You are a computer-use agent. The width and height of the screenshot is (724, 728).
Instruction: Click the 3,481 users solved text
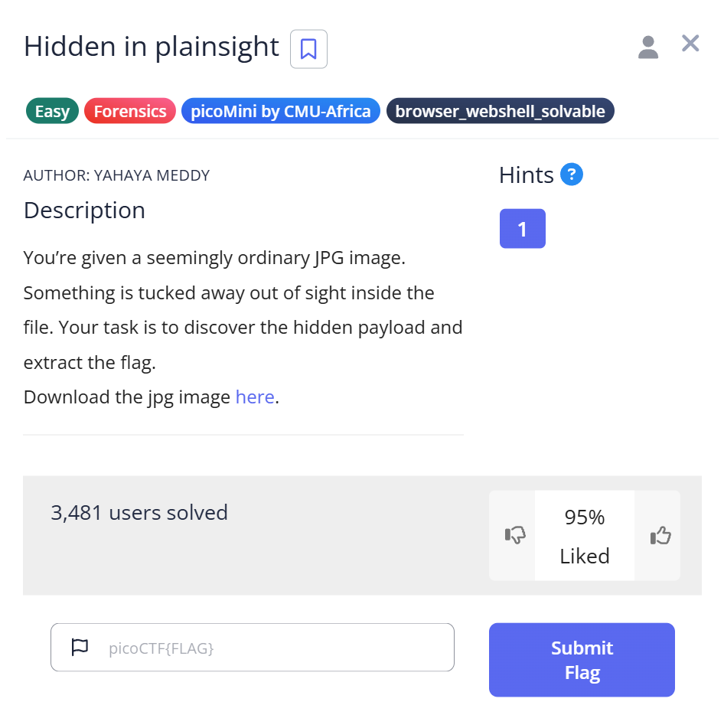(x=139, y=512)
